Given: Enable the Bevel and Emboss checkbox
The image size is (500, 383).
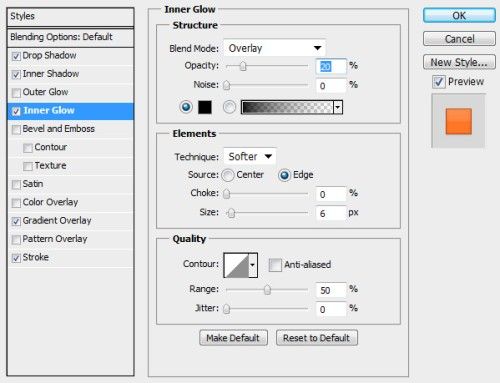Looking at the screenshot, I should 16,129.
